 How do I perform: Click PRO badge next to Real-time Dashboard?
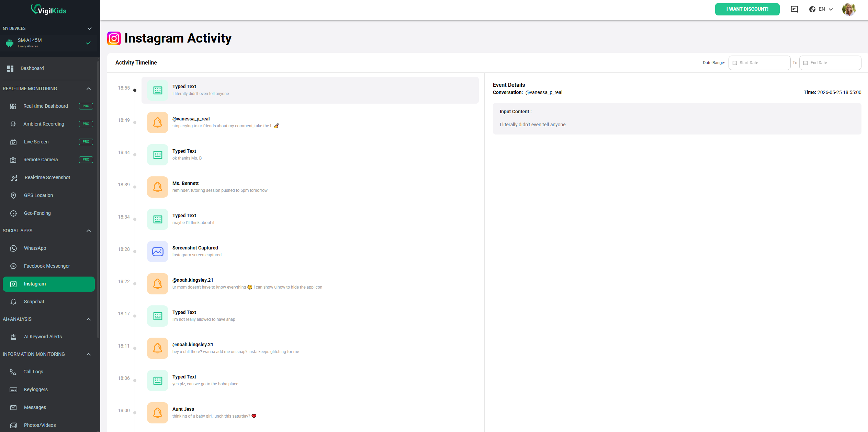[86, 106]
